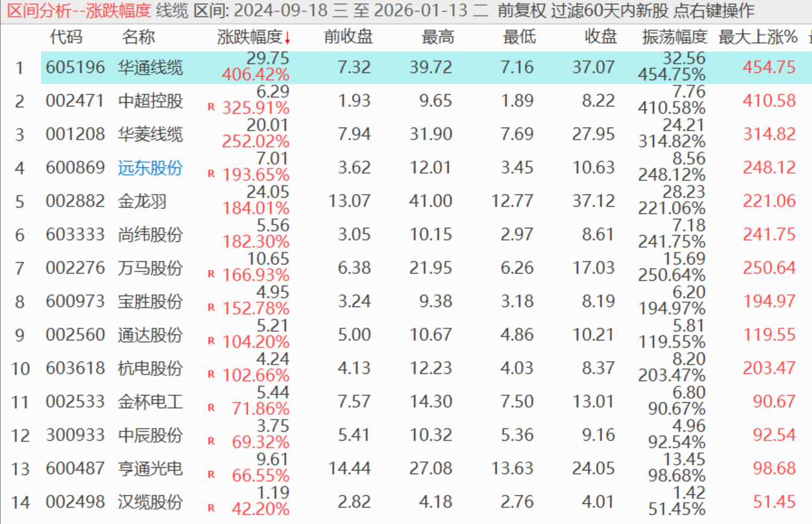This screenshot has width=812, height=524.
Task: Select stock name 万马股份
Action: pos(150,267)
